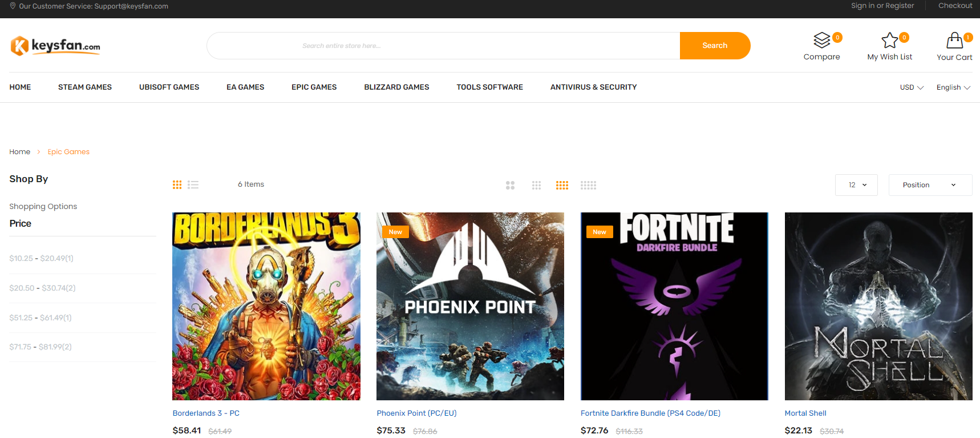
Task: Go to Checkout
Action: click(x=955, y=6)
